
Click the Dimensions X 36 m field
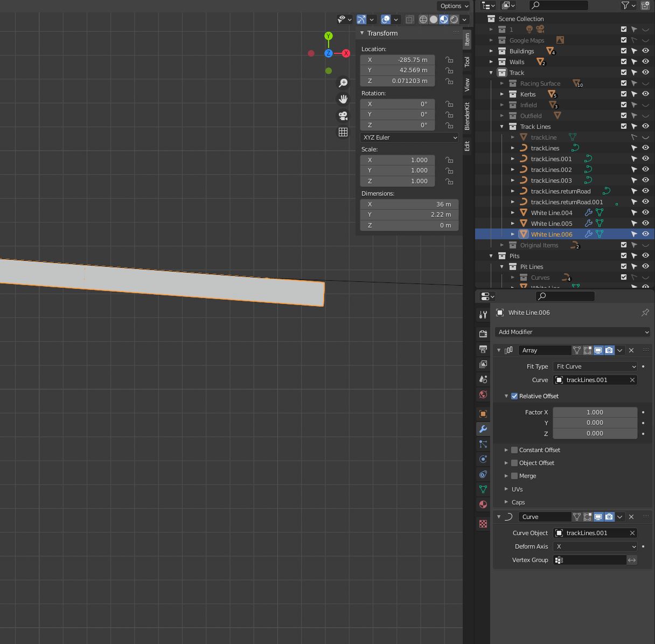409,204
